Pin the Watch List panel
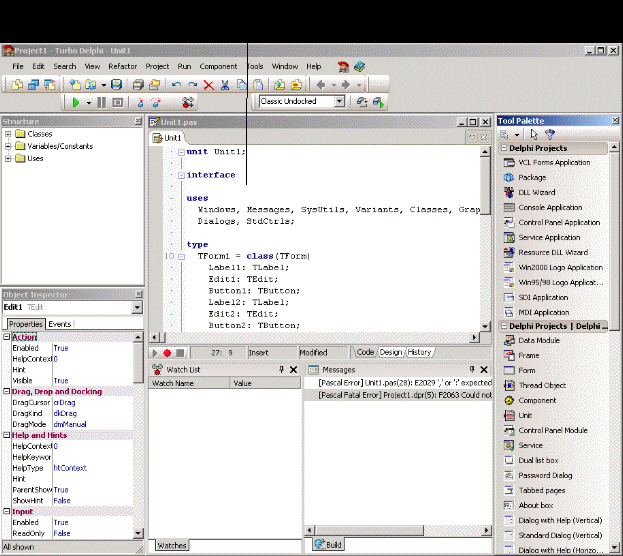The width and height of the screenshot is (623, 556). tap(281, 370)
